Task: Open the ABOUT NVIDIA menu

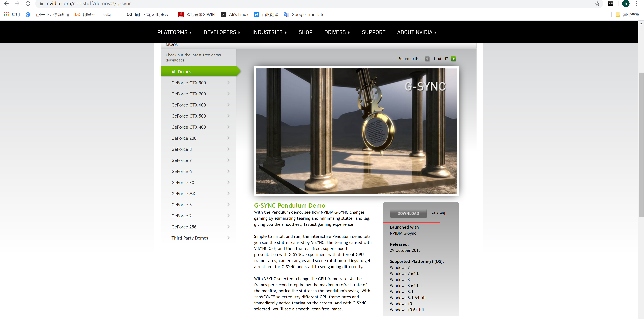Action: (x=417, y=32)
